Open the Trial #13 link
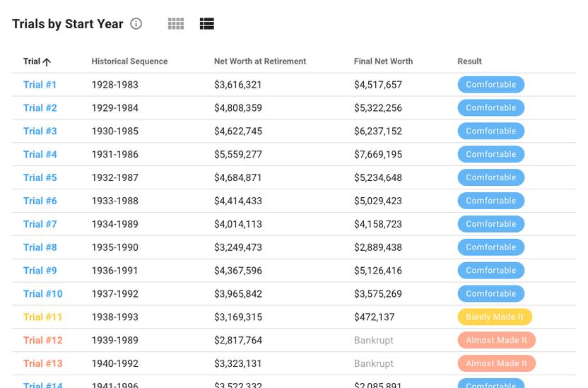 click(42, 364)
